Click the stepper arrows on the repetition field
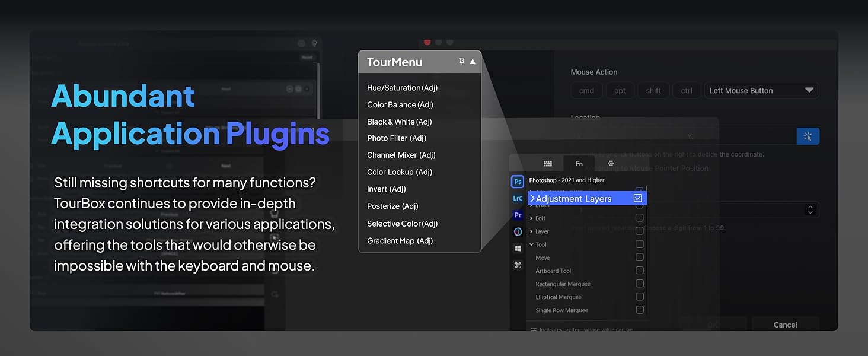This screenshot has width=868, height=356. click(810, 210)
